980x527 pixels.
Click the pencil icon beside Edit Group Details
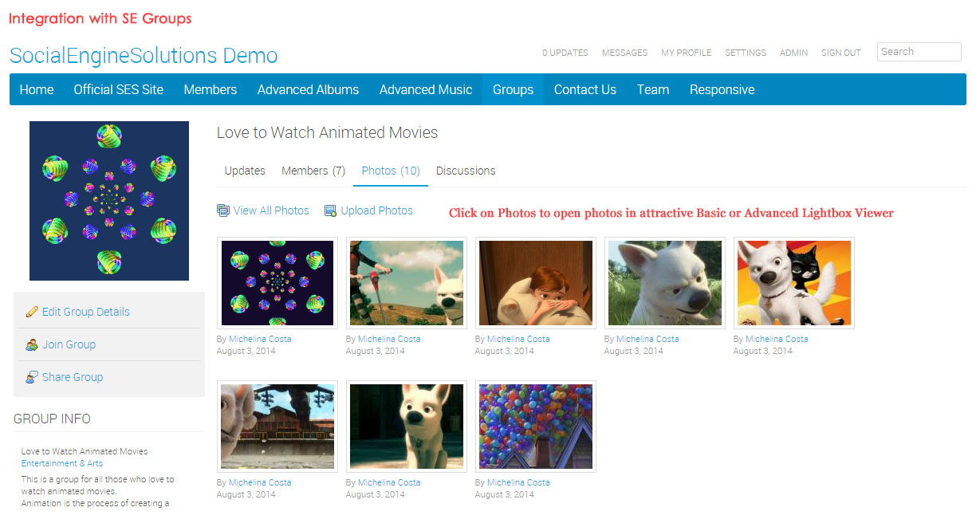[x=32, y=312]
